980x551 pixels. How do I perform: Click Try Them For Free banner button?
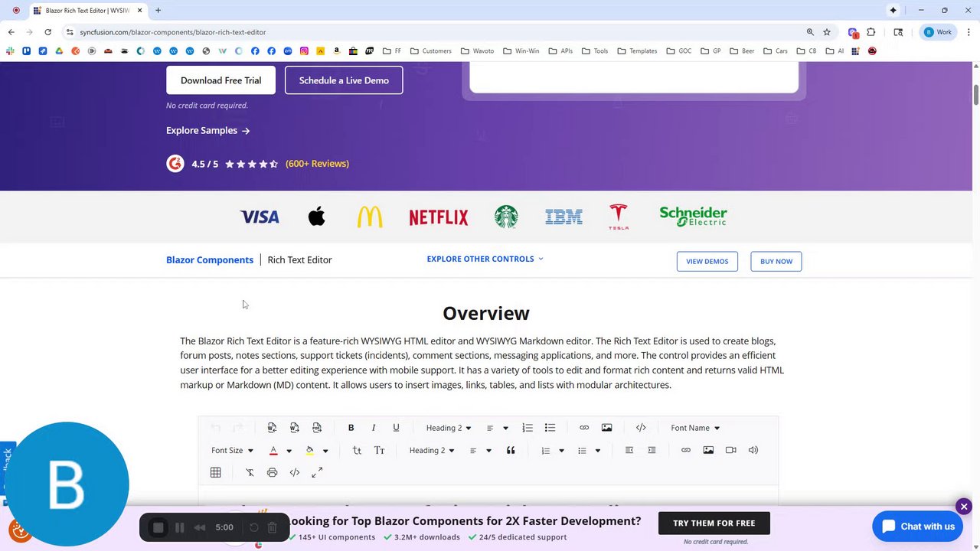click(x=714, y=523)
